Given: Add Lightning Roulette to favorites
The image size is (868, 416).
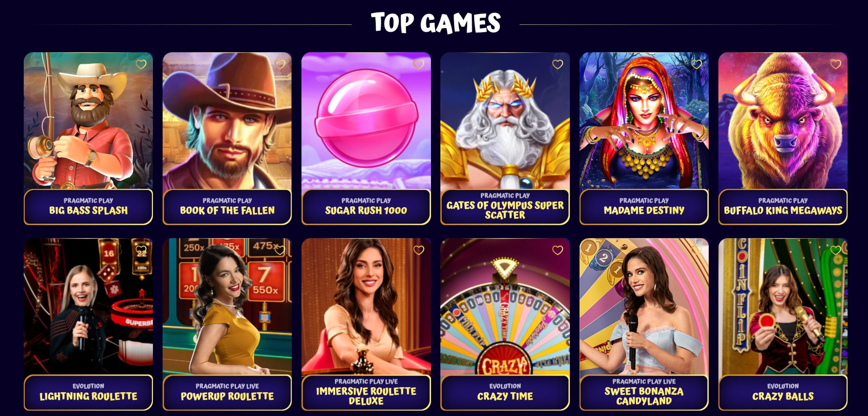Looking at the screenshot, I should pos(141,250).
